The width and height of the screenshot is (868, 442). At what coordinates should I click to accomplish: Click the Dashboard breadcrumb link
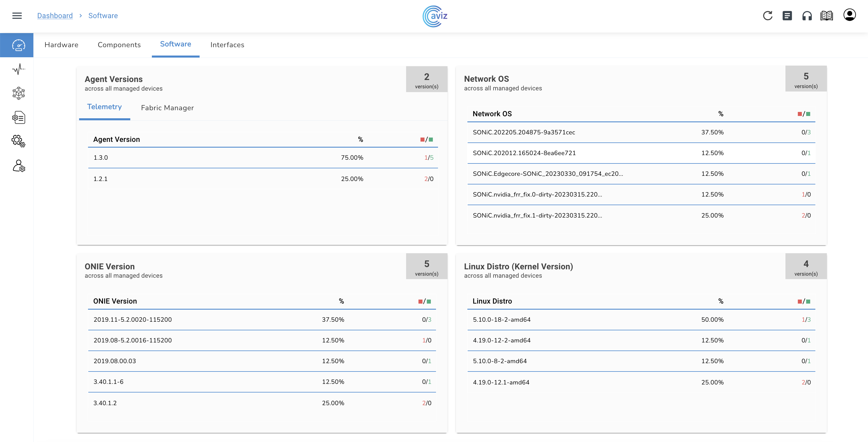[55, 16]
